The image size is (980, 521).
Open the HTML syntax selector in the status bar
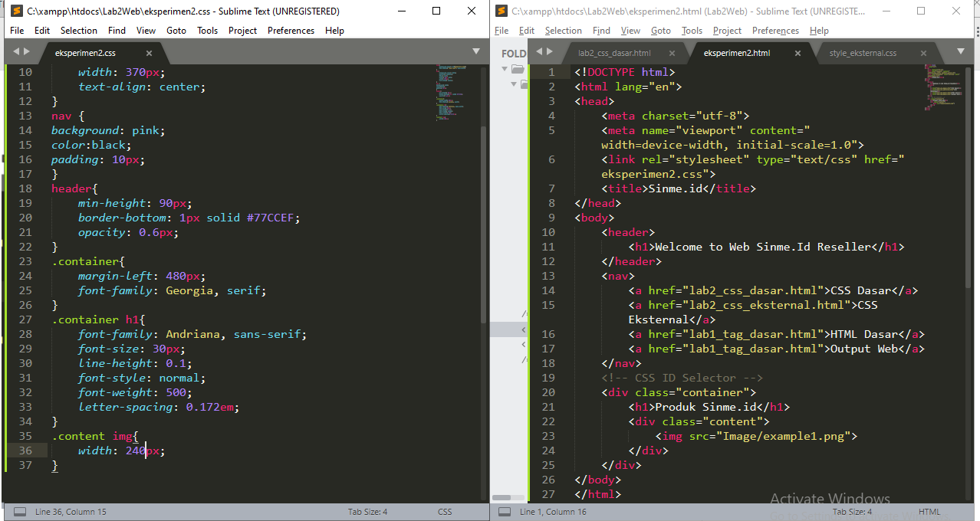(x=929, y=512)
